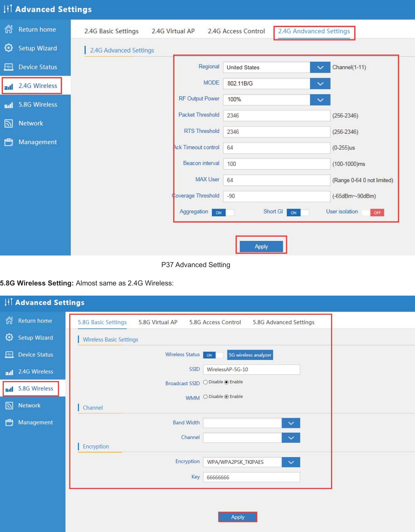
Task: Open the Regional dropdown showing United States
Action: pyautogui.click(x=276, y=67)
